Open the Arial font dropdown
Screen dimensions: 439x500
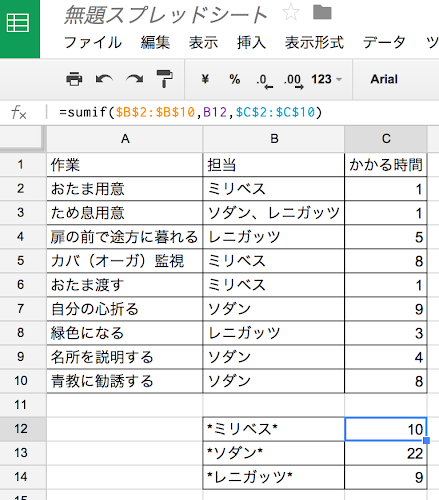384,79
